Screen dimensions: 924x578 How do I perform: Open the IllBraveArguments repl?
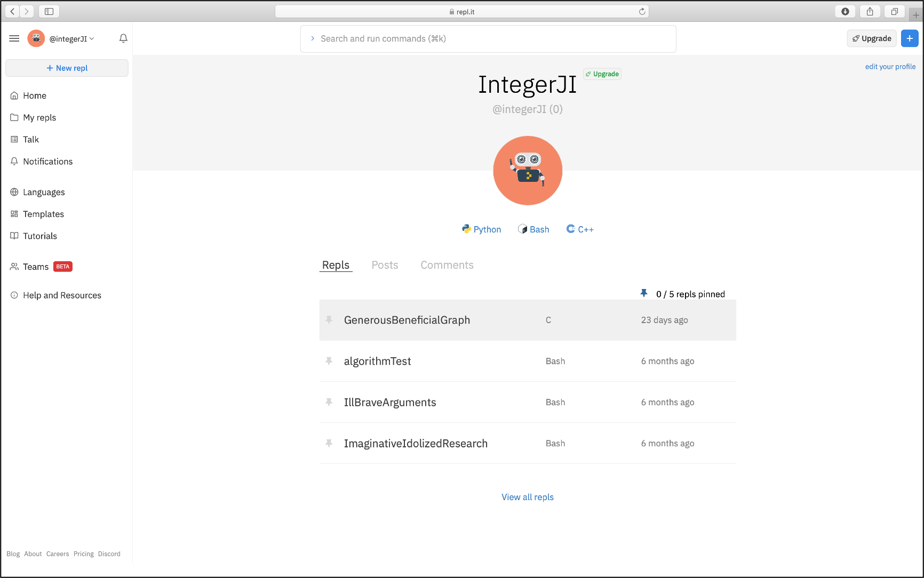coord(390,402)
